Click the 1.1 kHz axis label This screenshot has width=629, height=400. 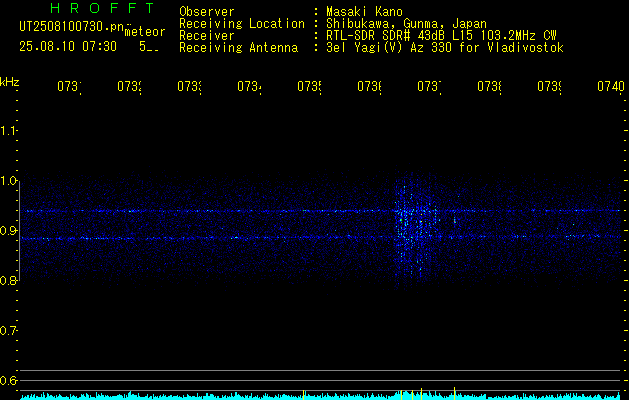(8, 130)
